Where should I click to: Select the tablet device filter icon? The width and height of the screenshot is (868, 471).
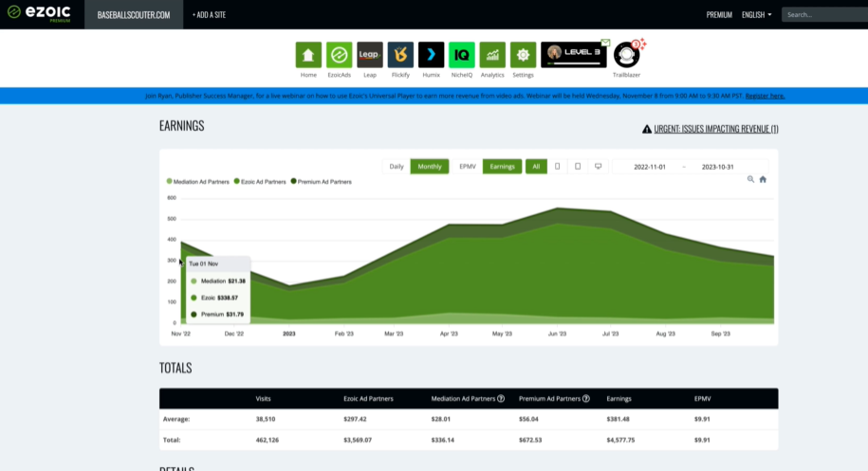coord(578,167)
